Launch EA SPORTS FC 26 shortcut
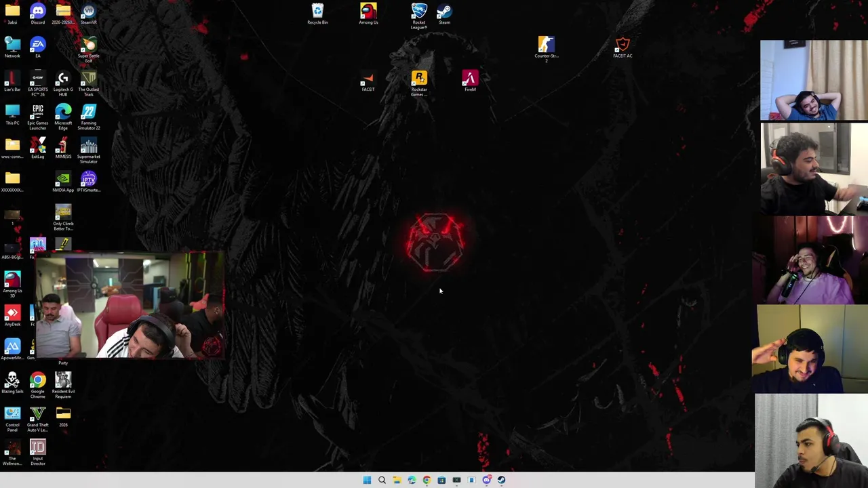 pos(38,83)
